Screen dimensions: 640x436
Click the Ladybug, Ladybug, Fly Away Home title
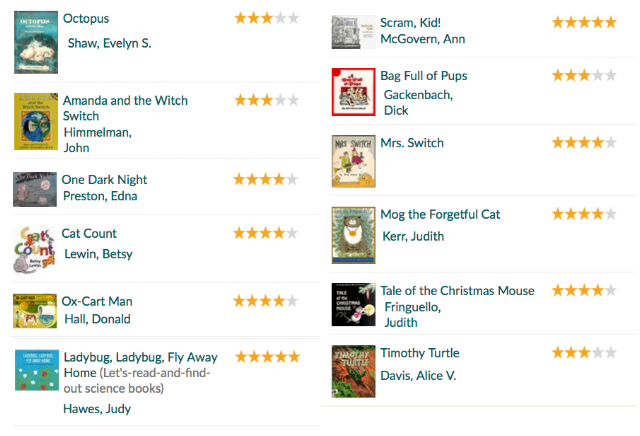125,357
